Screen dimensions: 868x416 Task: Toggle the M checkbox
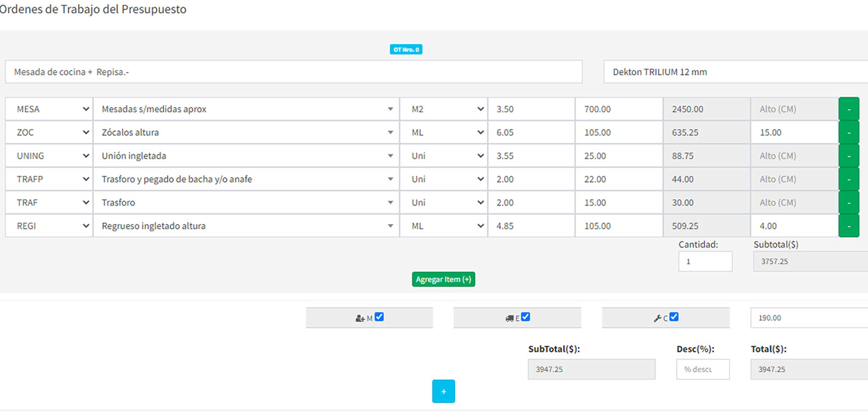pyautogui.click(x=379, y=317)
